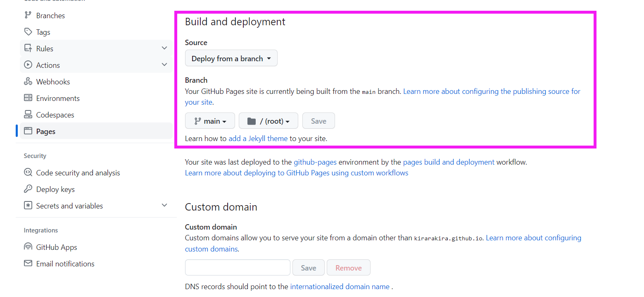
Task: Click the Actions play-circle icon
Action: (x=28, y=65)
